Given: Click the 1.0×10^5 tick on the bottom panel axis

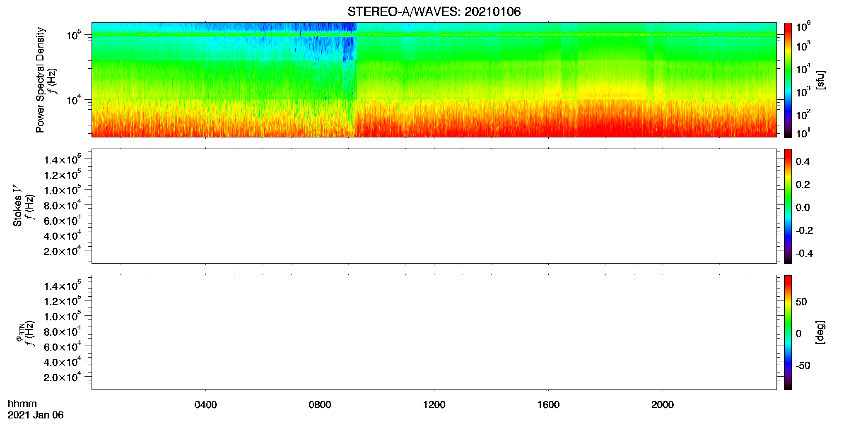Looking at the screenshot, I should 63,316.
